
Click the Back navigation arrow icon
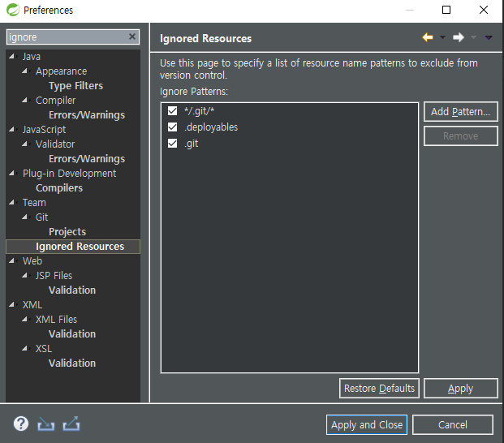tap(428, 37)
